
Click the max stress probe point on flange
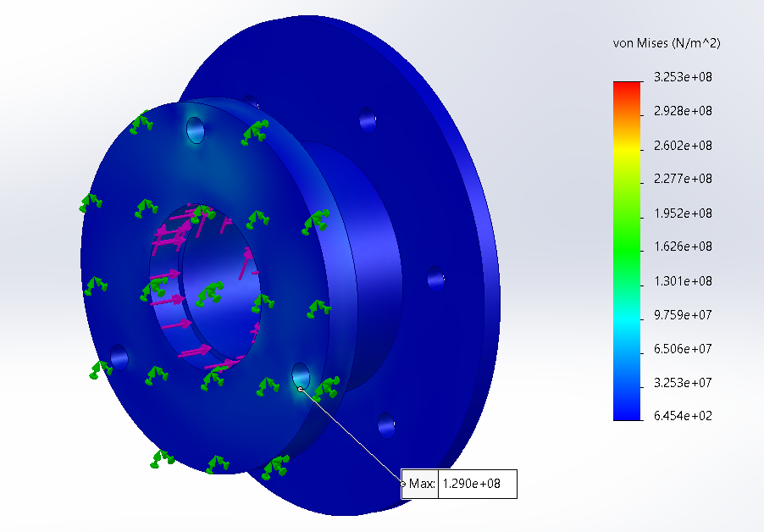point(301,389)
